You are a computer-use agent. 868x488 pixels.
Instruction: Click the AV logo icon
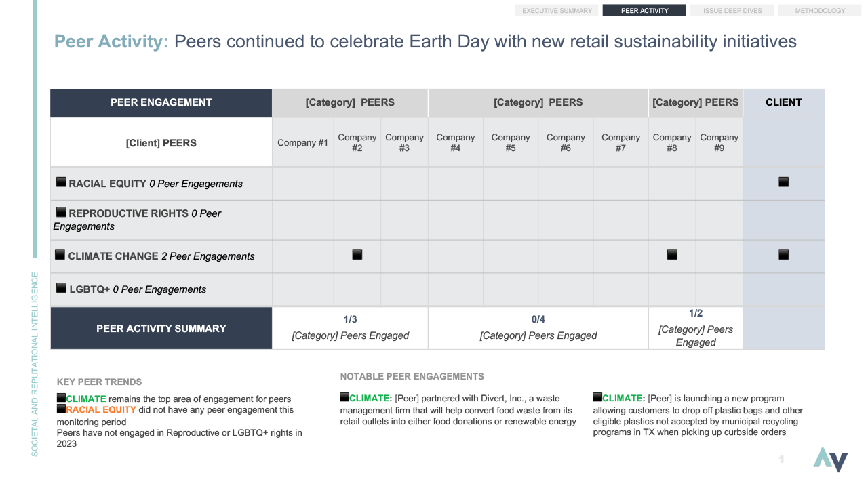pos(831,459)
